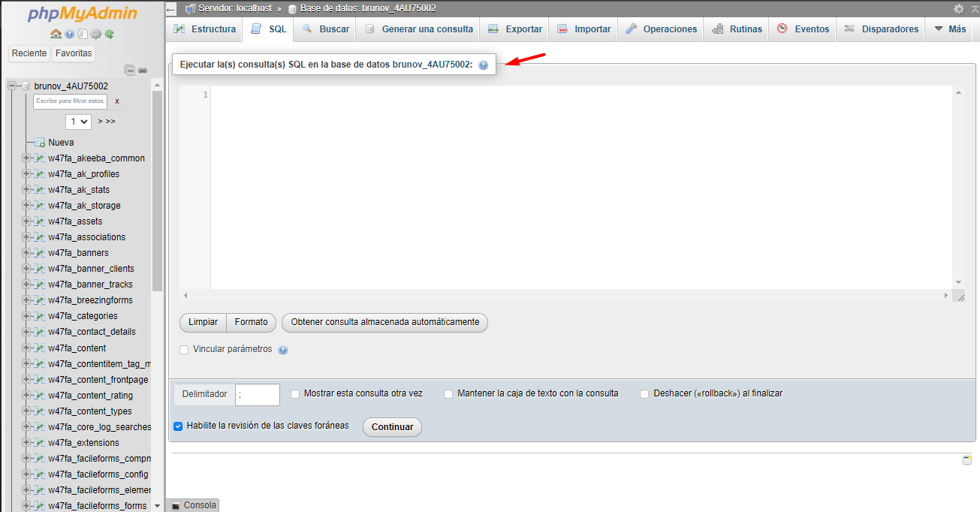The width and height of the screenshot is (980, 512).
Task: Open the Consola panel icon
Action: pos(176,506)
